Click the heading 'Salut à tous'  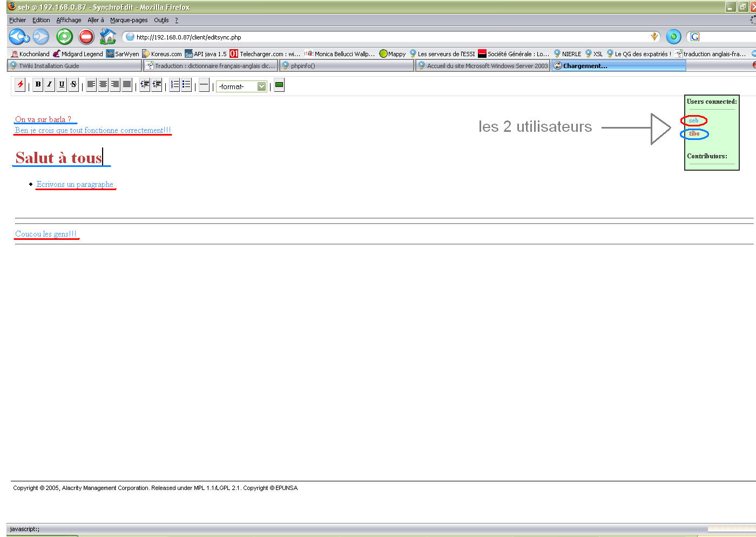coord(59,158)
